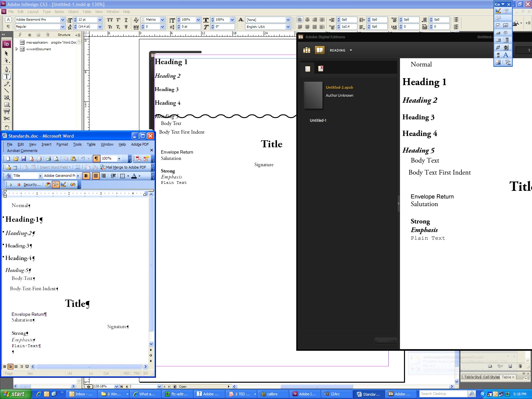
Task: Expand w:wordDocument in Structure pane
Action: click(x=17, y=49)
